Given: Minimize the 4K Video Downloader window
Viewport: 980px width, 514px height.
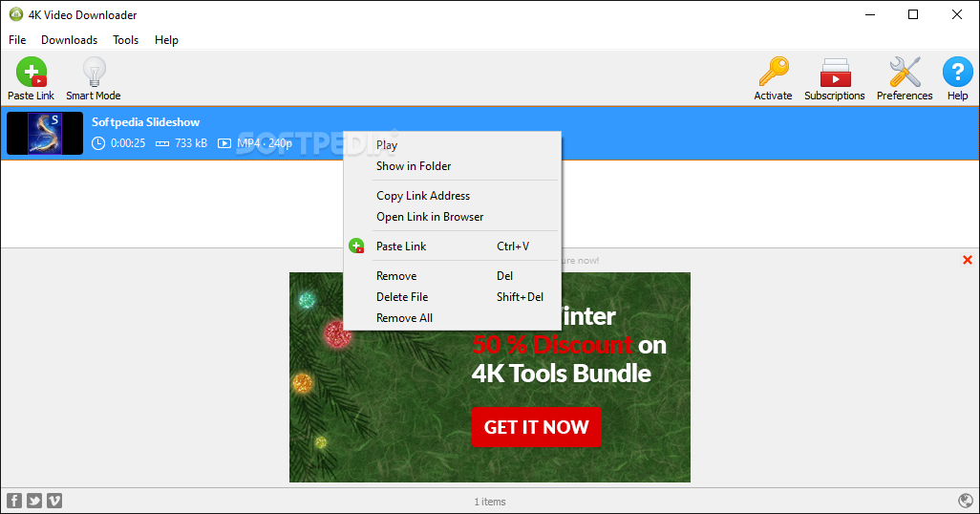Looking at the screenshot, I should (870, 14).
